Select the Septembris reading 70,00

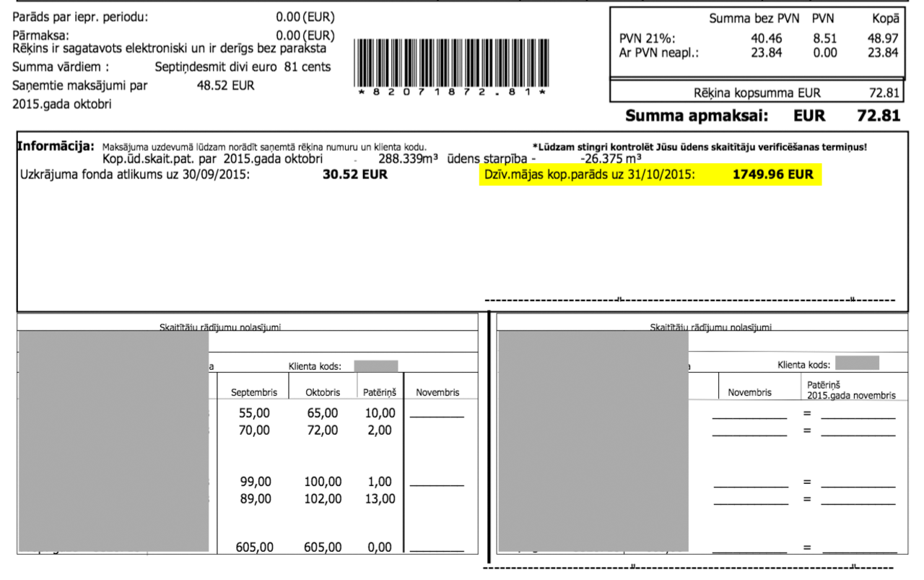255,430
